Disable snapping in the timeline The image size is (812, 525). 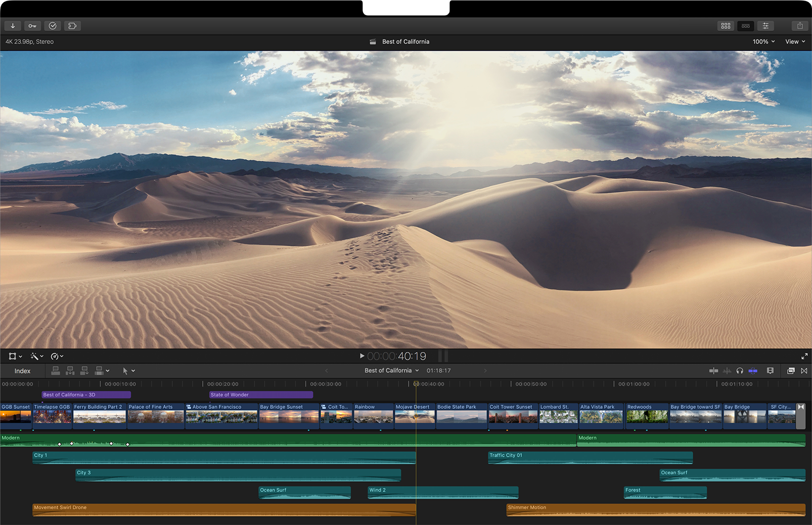(x=753, y=371)
